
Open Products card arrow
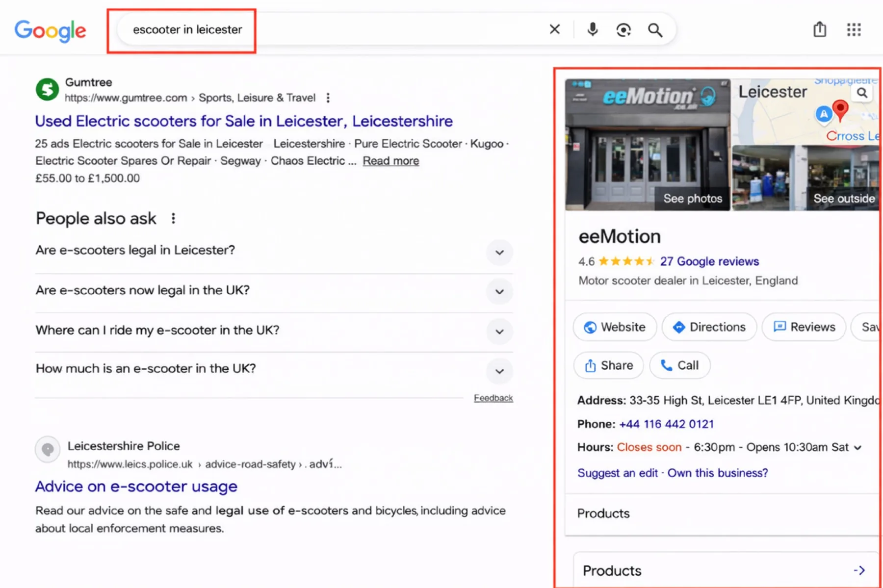(x=859, y=570)
